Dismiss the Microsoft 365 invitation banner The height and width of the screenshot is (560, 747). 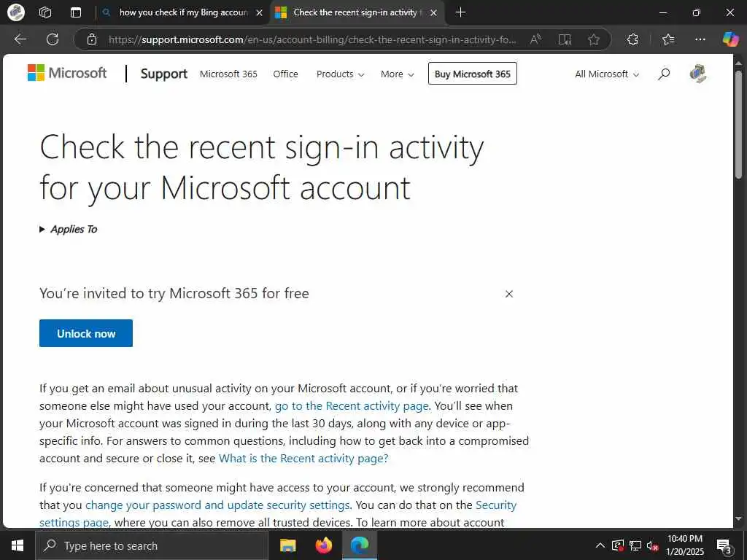pos(508,294)
